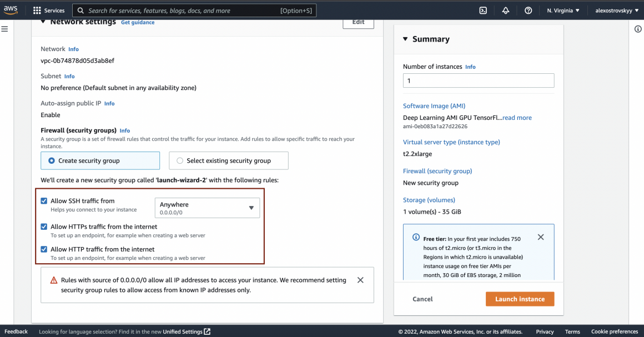This screenshot has height=337, width=644.
Task: Open the help question mark icon
Action: [x=528, y=11]
